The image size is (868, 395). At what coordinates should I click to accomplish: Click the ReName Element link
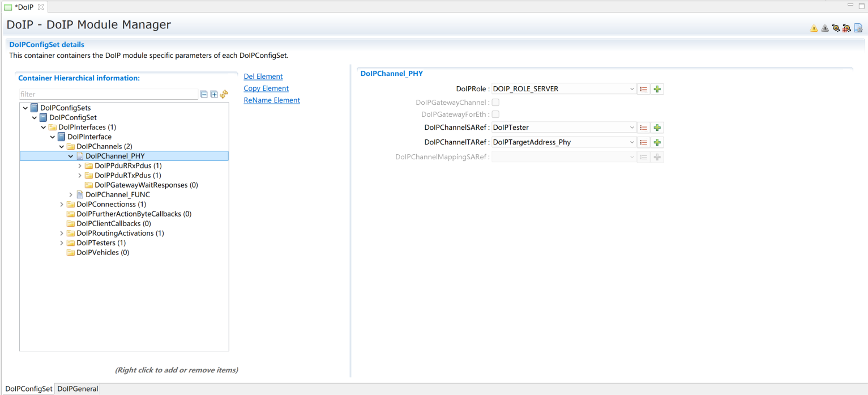pos(271,100)
